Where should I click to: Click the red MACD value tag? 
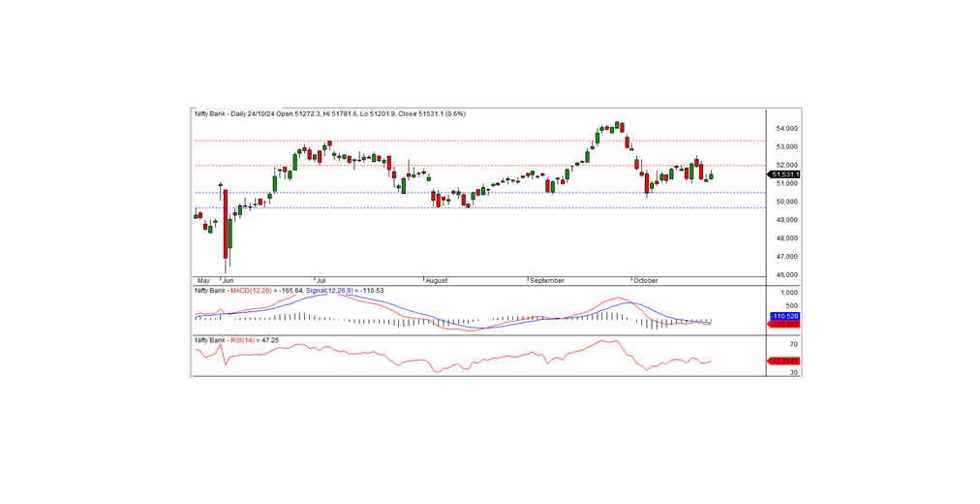(784, 325)
